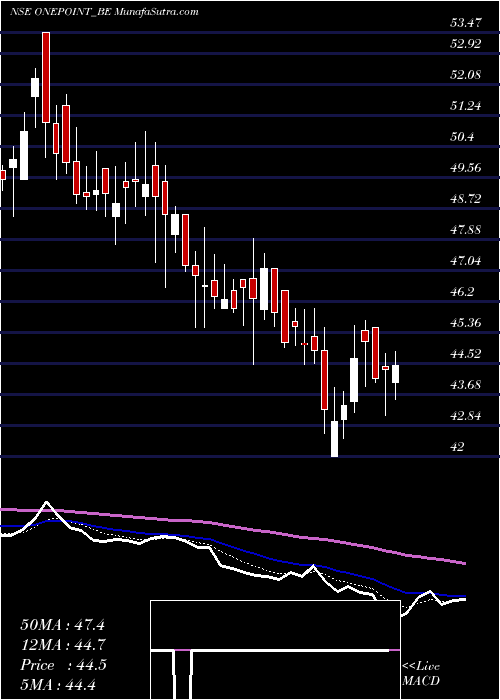Click the 44.52 price axis label
This screenshot has width=500, height=700.
coord(466,354)
